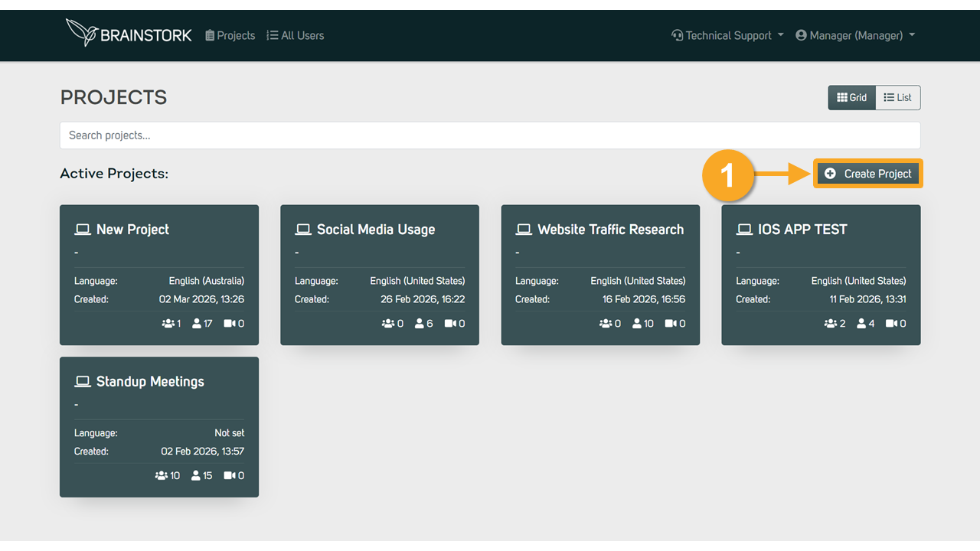Click the laptop icon on IOS APP TEST card
Image resolution: width=980 pixels, height=551 pixels.
(x=743, y=230)
